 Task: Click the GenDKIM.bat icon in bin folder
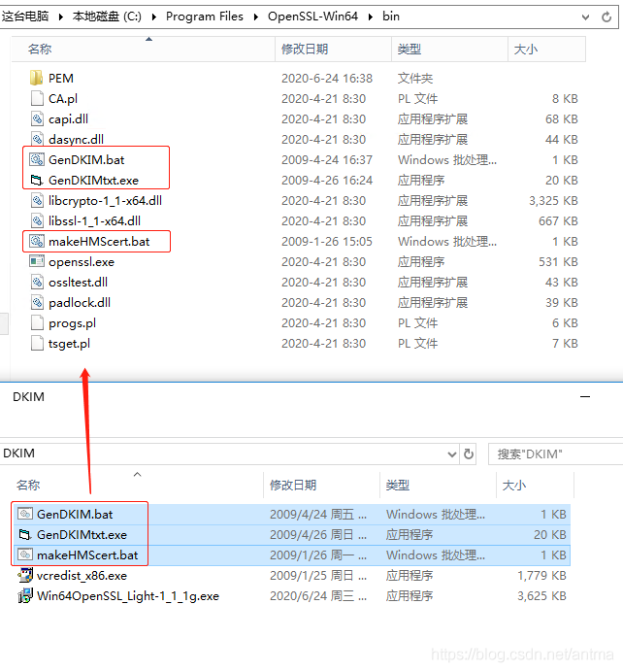click(x=37, y=159)
